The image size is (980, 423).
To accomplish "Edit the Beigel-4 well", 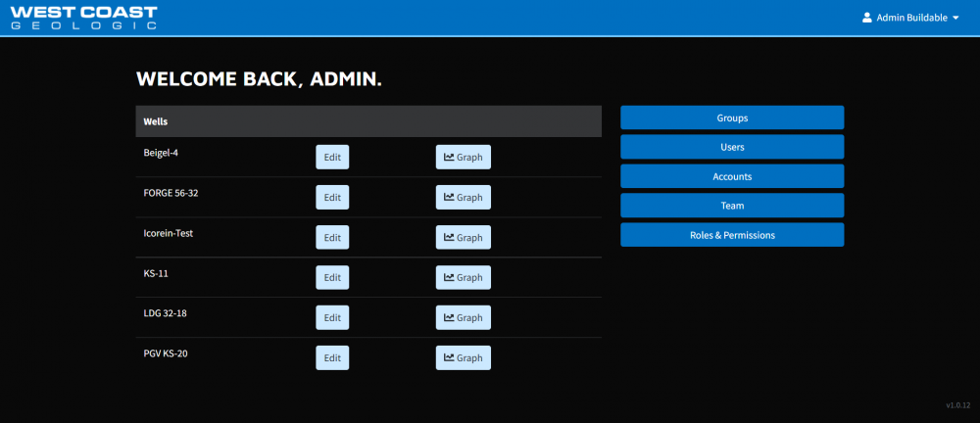I will 332,158.
